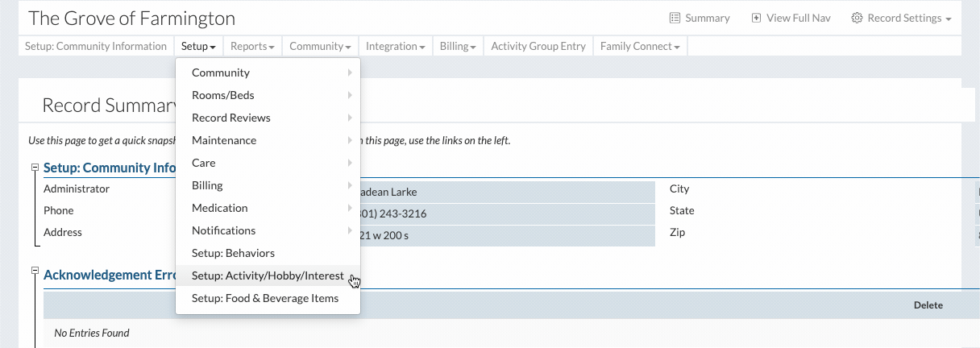Open the Billing dropdown in the navbar
The width and height of the screenshot is (980, 348).
point(457,47)
